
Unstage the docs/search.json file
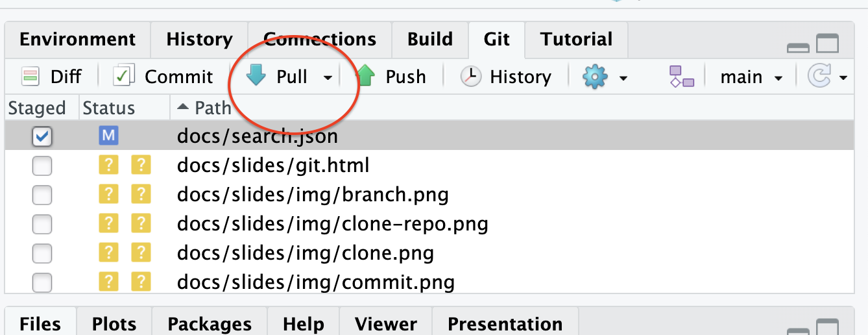click(42, 136)
